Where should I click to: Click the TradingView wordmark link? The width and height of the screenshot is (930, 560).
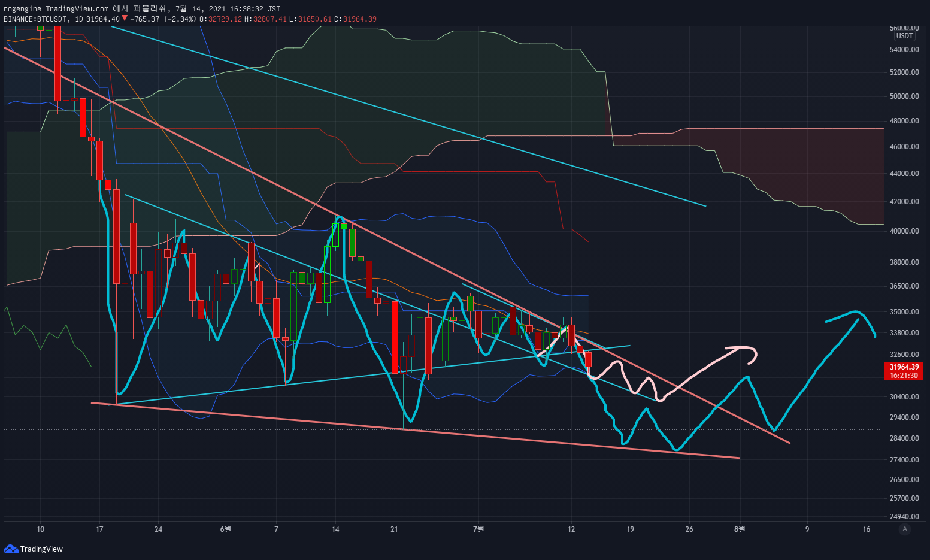tap(41, 549)
